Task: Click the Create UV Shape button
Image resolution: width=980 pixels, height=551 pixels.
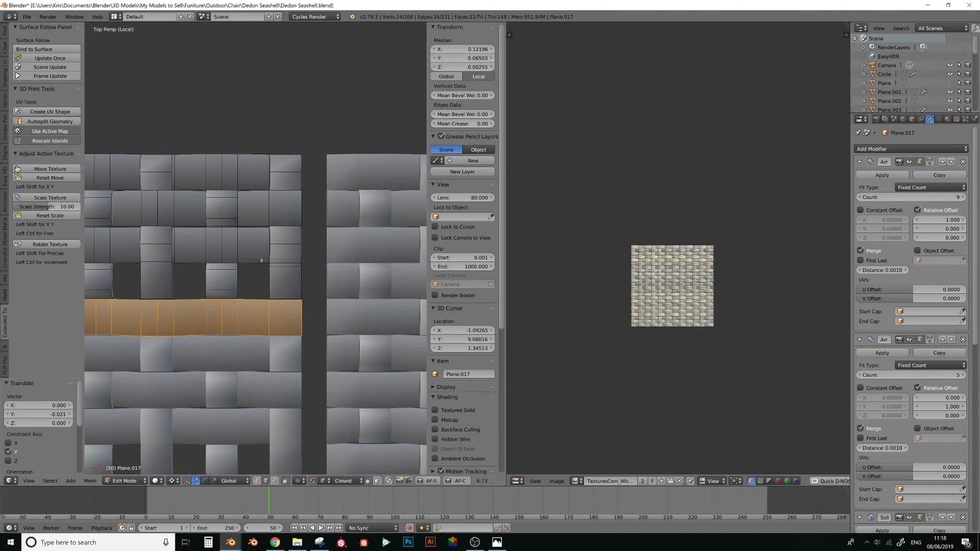Action: (x=46, y=112)
